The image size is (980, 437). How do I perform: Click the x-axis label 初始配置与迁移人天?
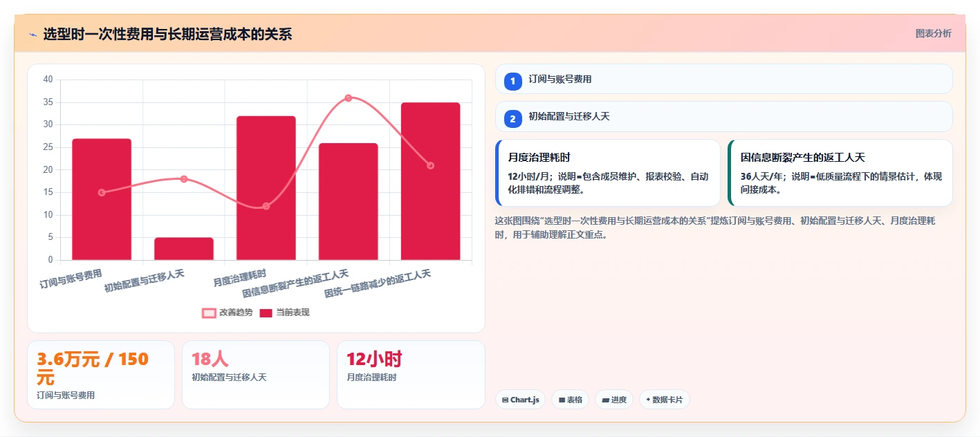(144, 281)
